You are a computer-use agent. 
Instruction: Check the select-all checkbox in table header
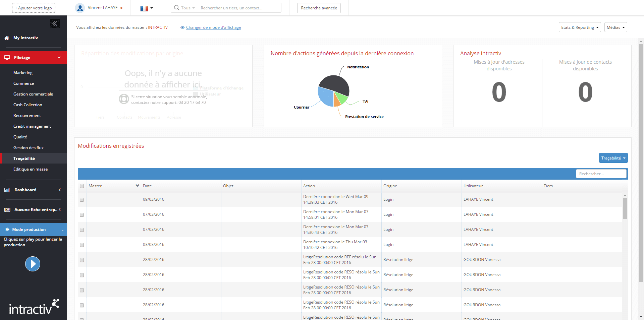(82, 186)
